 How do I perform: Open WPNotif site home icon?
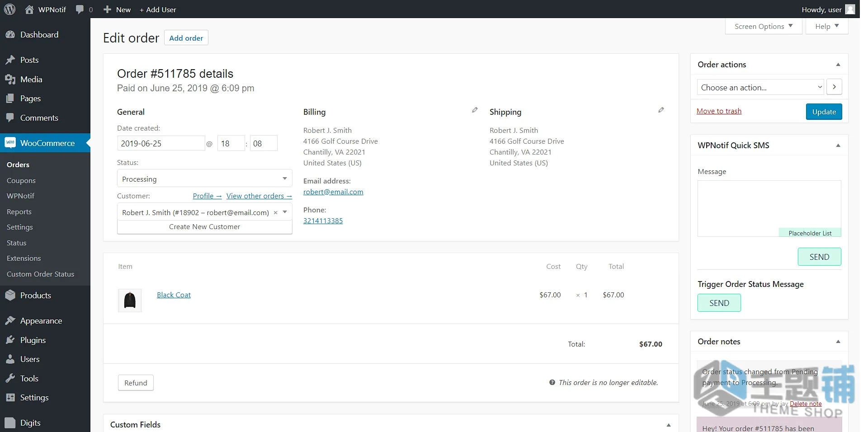[x=29, y=9]
